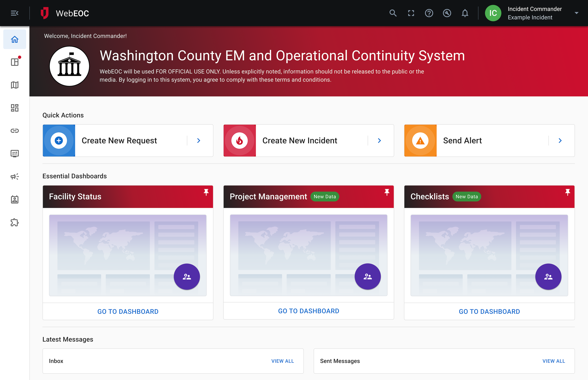
Task: Click Facility Status share users button
Action: [x=187, y=277]
